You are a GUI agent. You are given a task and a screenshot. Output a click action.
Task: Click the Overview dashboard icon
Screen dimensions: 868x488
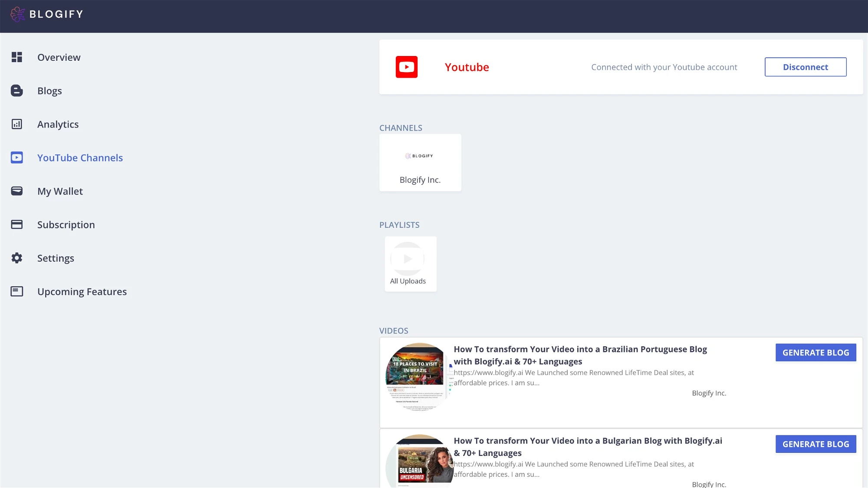[17, 57]
